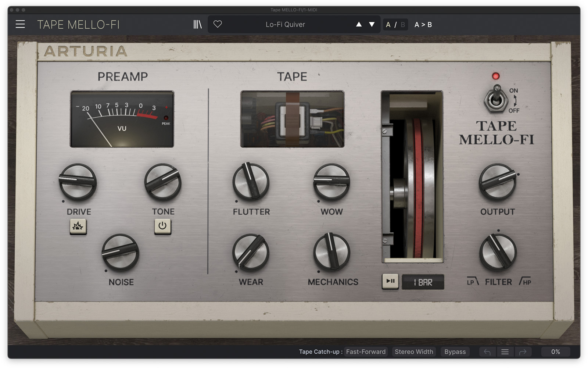
Task: Go to next preset with down arrow
Action: coord(372,25)
